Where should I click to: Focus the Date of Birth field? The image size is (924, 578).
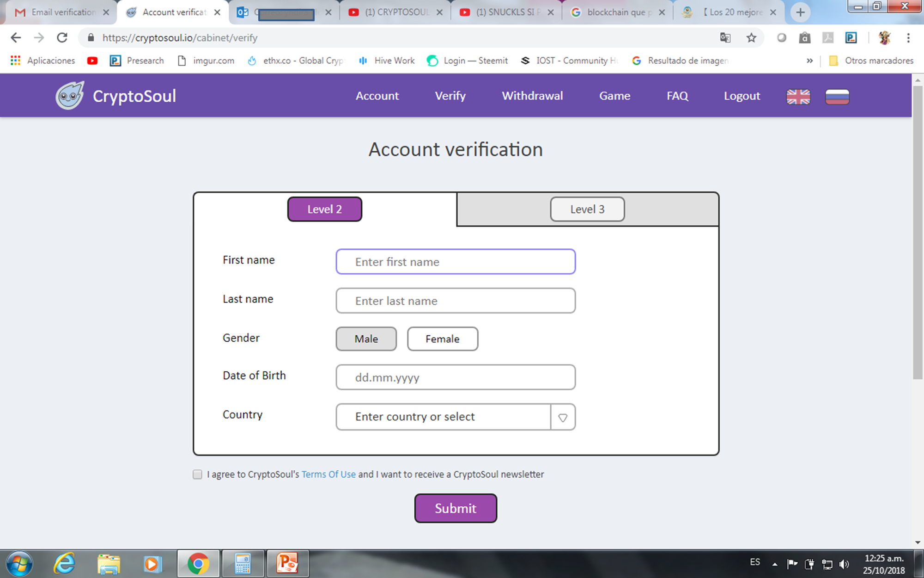(x=456, y=377)
